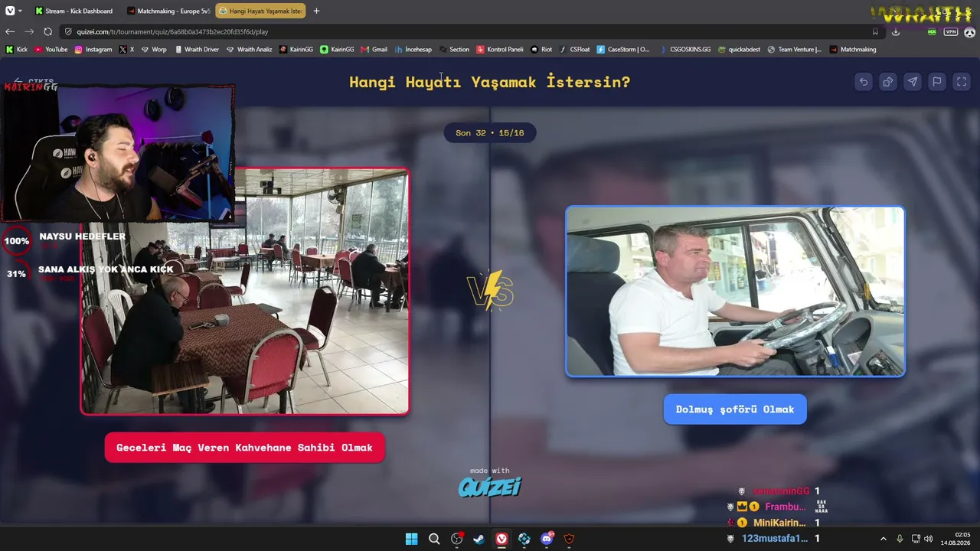
Task: Go forward to the next page
Action: pos(29,32)
